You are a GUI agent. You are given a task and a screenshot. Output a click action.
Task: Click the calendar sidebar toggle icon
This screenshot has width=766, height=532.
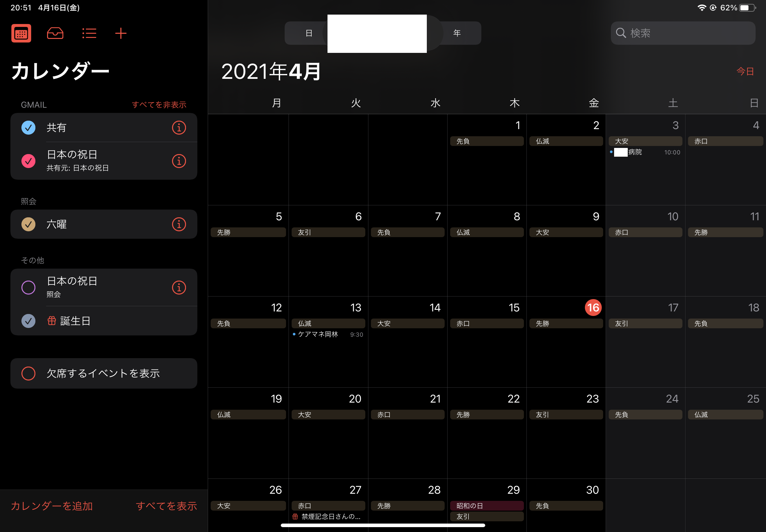[x=21, y=33]
